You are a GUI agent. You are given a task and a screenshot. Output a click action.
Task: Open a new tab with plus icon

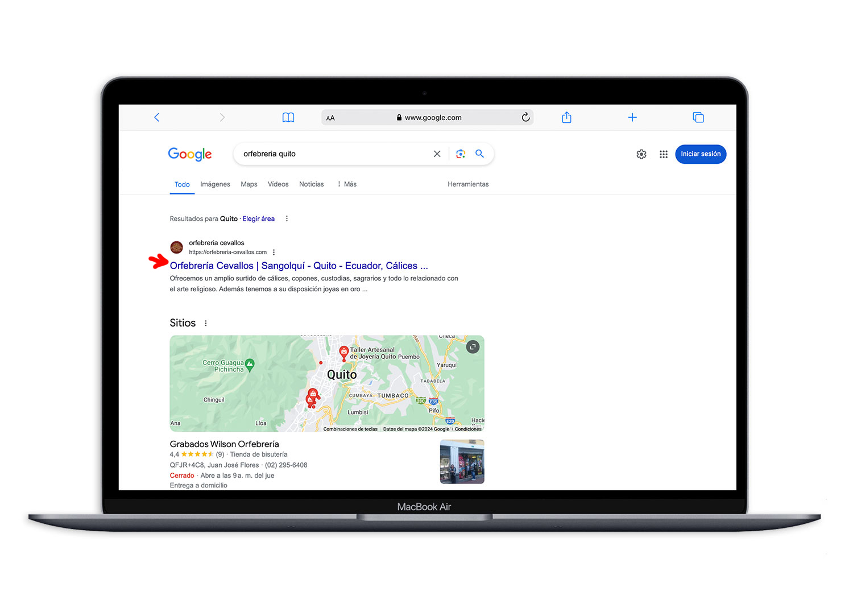[x=632, y=117]
